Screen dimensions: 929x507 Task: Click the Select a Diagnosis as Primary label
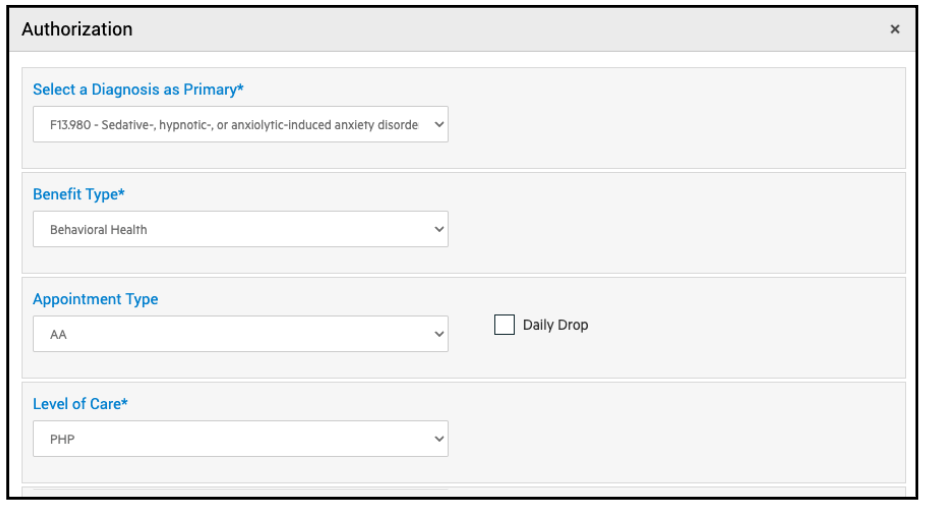click(138, 90)
